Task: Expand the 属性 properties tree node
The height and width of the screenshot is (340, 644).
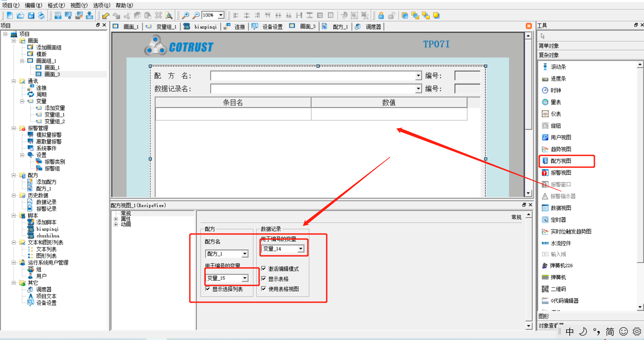Action: [x=116, y=219]
